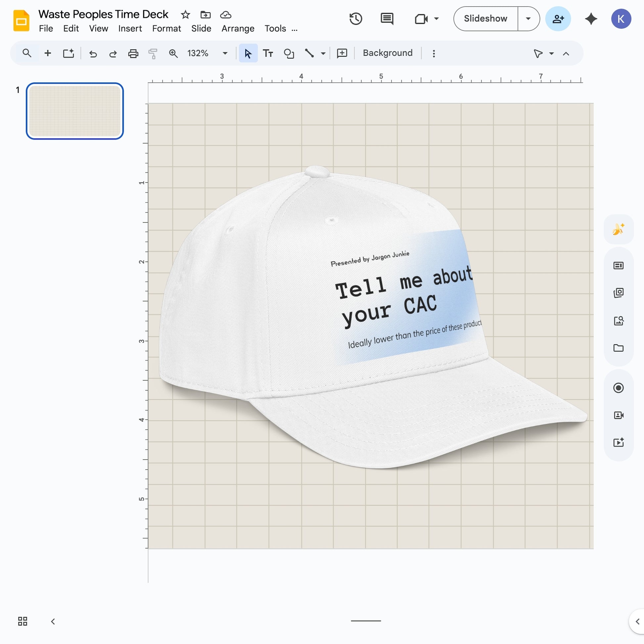This screenshot has height=644, width=644.
Task: Print the presentation
Action: [133, 53]
